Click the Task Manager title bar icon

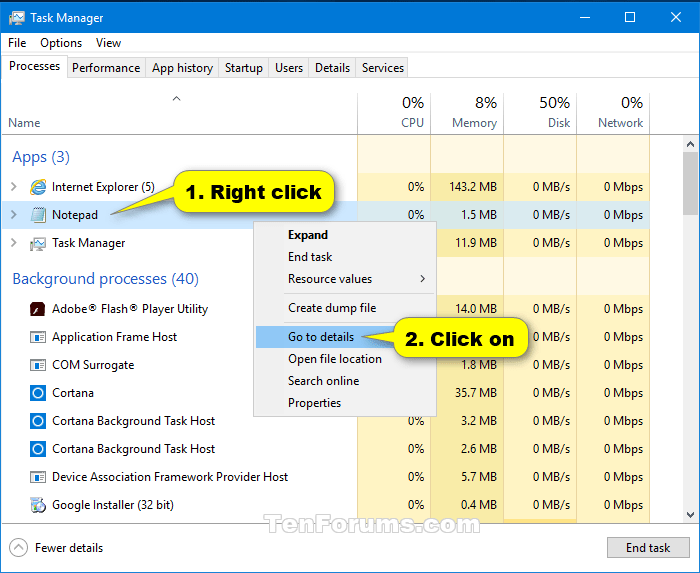pos(17,18)
